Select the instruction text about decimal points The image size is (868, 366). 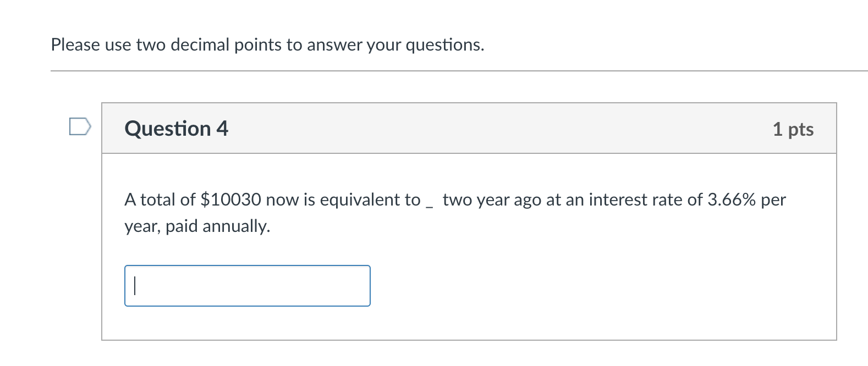pos(267,45)
